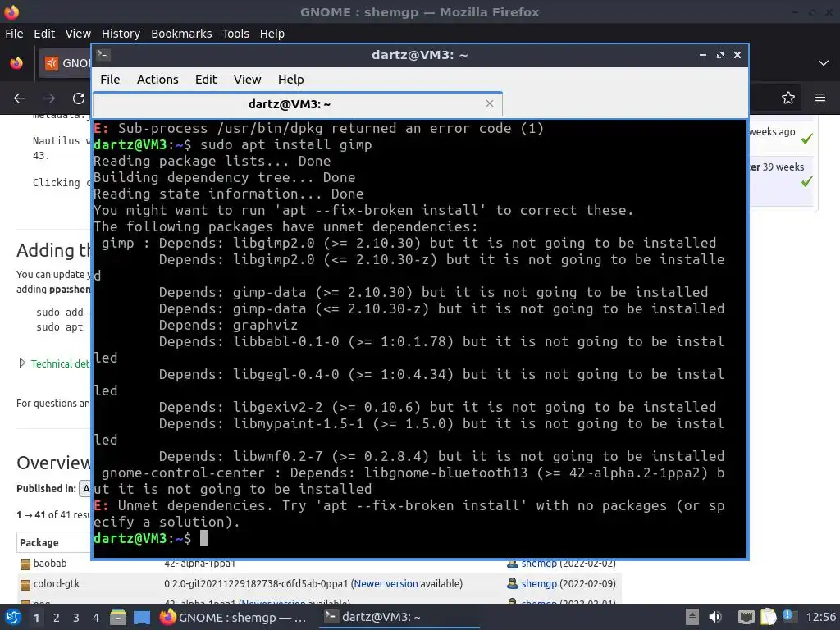This screenshot has height=630, width=840.
Task: Click the '1 → 41 of 41' results text
Action: 53,515
